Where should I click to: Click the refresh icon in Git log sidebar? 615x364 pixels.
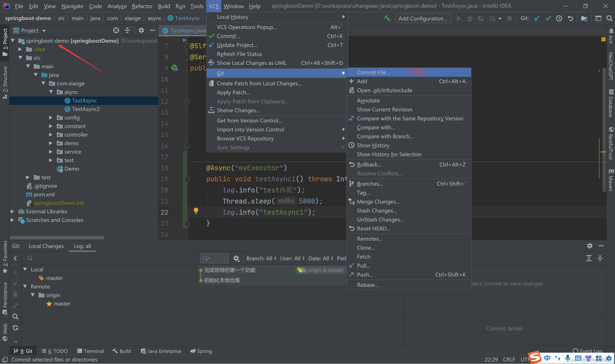click(x=15, y=328)
